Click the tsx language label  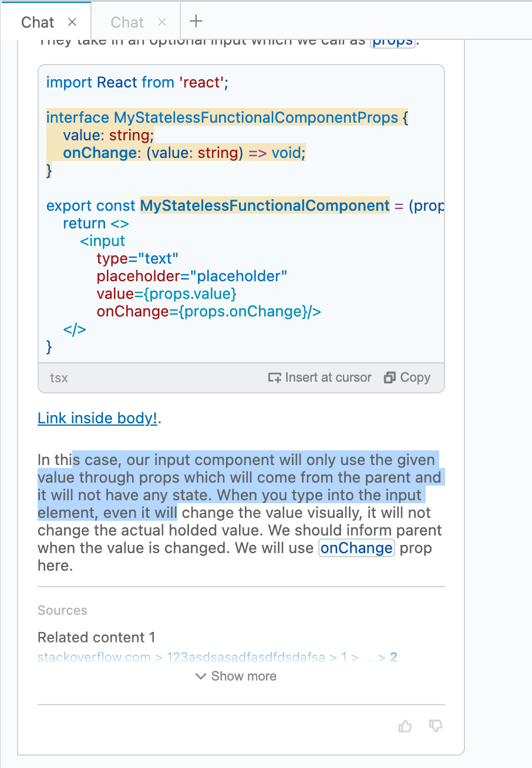pyautogui.click(x=59, y=378)
